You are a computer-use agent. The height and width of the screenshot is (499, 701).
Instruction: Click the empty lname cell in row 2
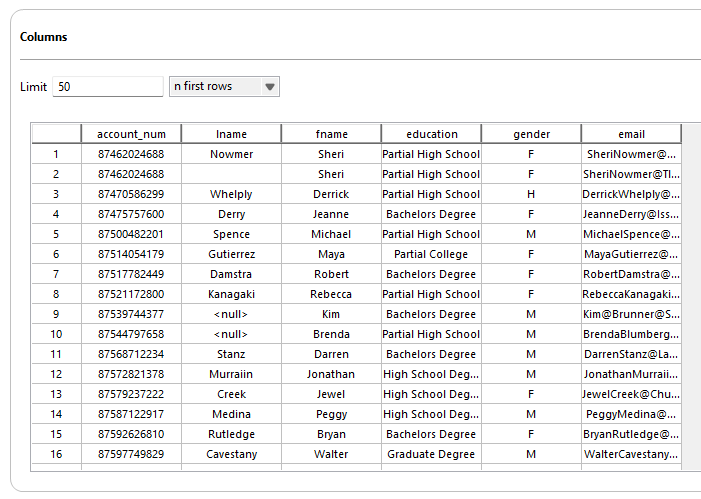pos(231,174)
